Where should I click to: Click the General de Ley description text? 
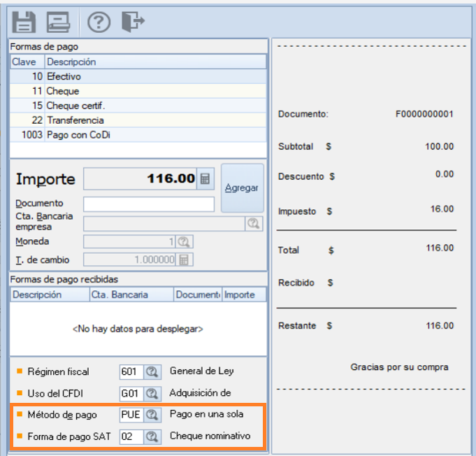[x=202, y=371]
